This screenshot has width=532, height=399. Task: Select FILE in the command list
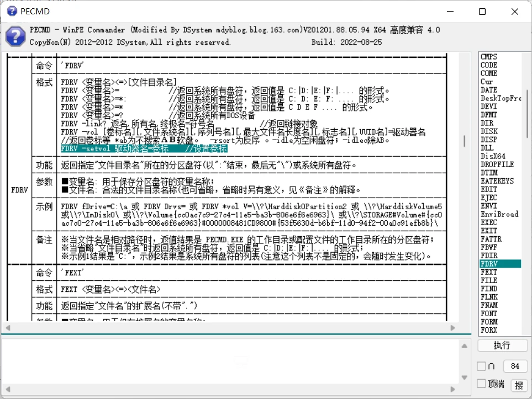(x=489, y=280)
